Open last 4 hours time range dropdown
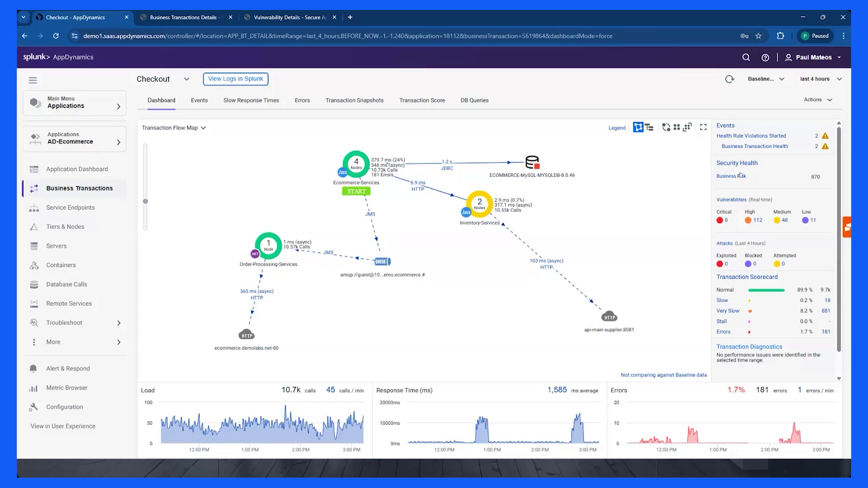The width and height of the screenshot is (868, 488). click(821, 79)
